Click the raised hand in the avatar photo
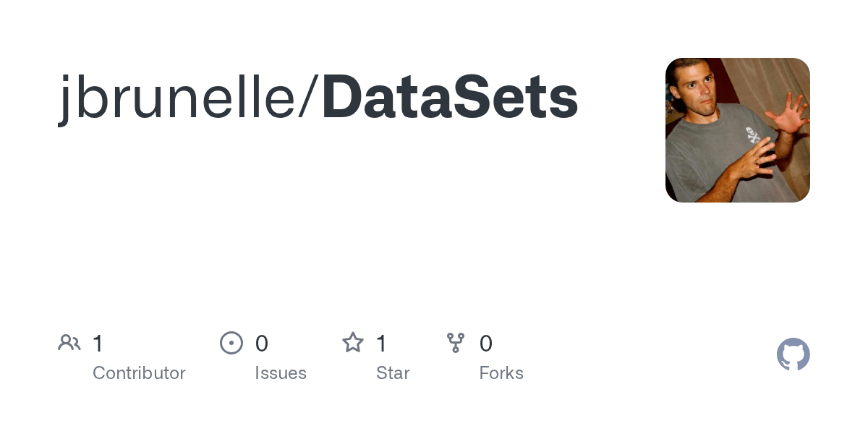The width and height of the screenshot is (868, 434). pos(790,115)
